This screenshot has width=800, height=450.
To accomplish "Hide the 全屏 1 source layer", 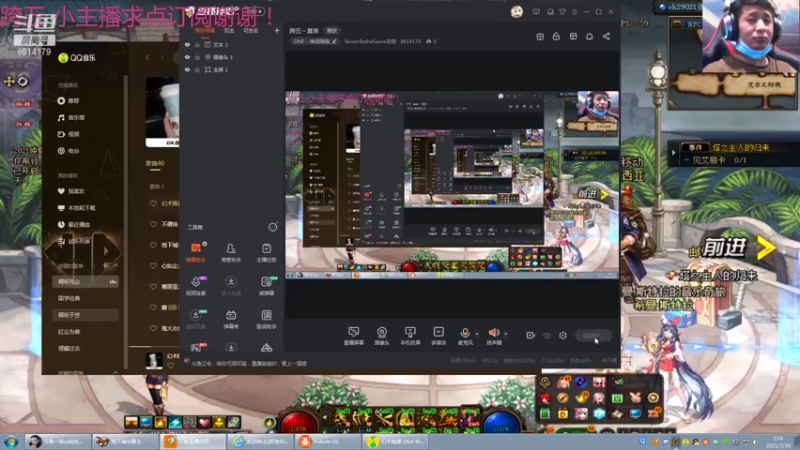I will pos(187,69).
